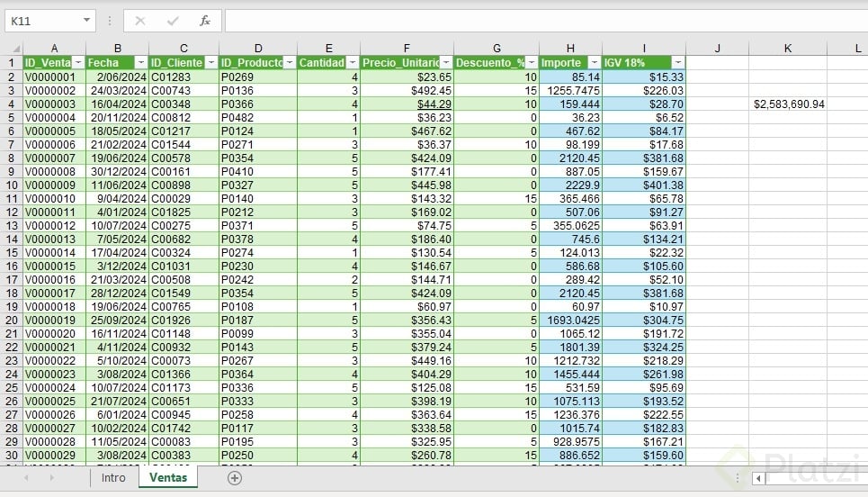The image size is (868, 497).
Task: Click cell V0000001 in ID_Venta column
Action: tap(54, 77)
